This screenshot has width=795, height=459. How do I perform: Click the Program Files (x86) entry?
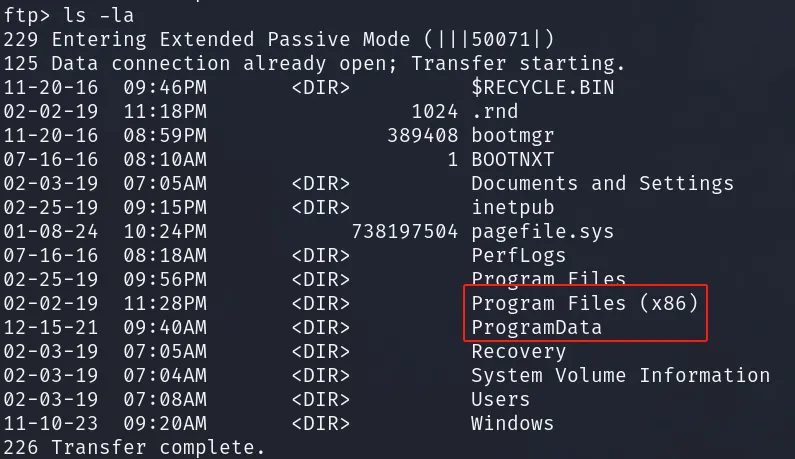[x=585, y=303]
